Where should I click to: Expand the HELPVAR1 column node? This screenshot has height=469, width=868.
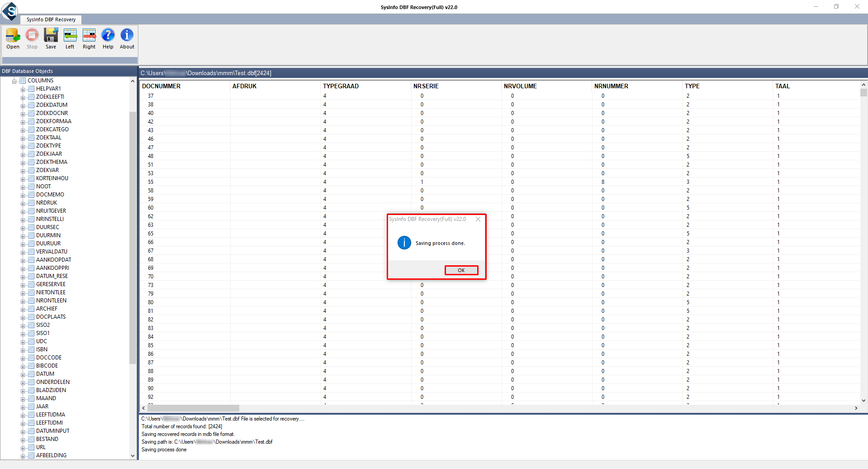(24, 89)
